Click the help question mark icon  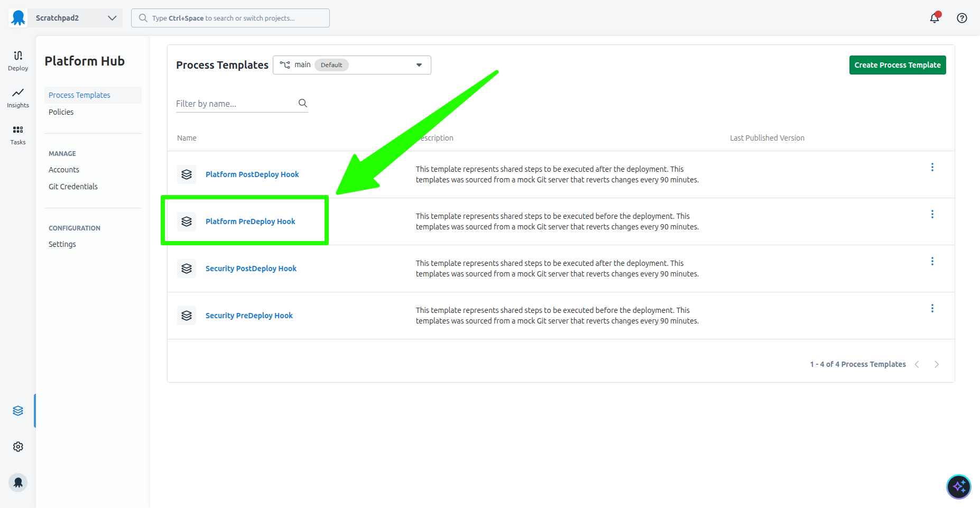961,17
